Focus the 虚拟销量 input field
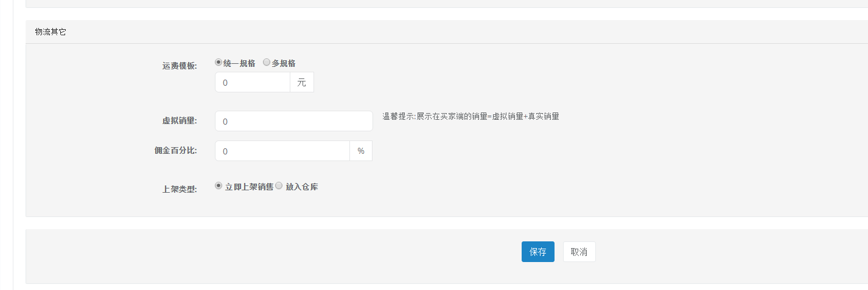Viewport: 868px width, 290px height. [294, 121]
